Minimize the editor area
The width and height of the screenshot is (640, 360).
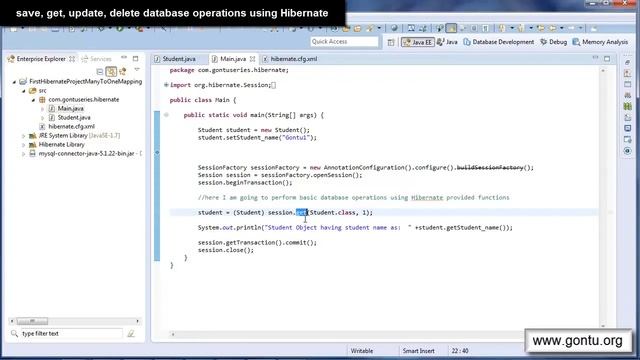pos(596,58)
